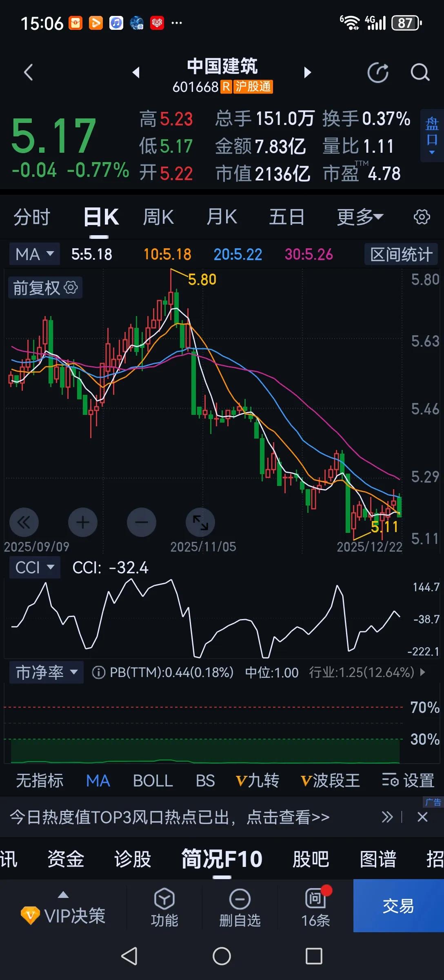Switch to 周K tab
The height and width of the screenshot is (980, 444).
click(158, 217)
